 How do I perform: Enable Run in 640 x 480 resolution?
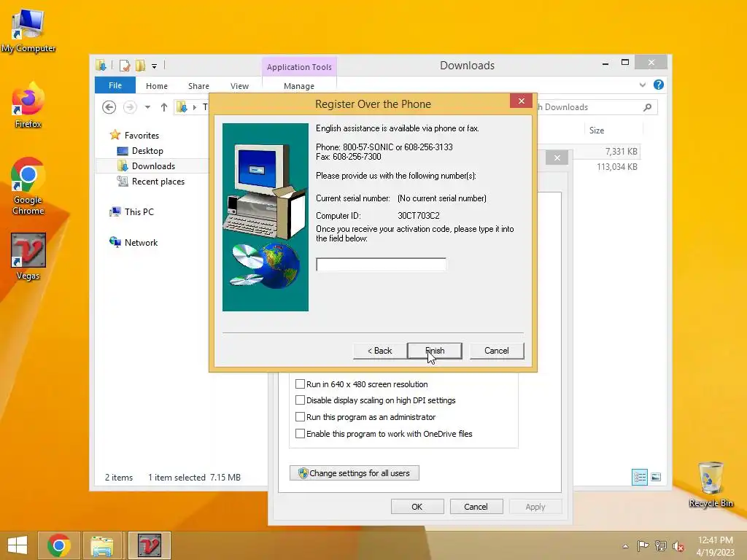(x=300, y=384)
